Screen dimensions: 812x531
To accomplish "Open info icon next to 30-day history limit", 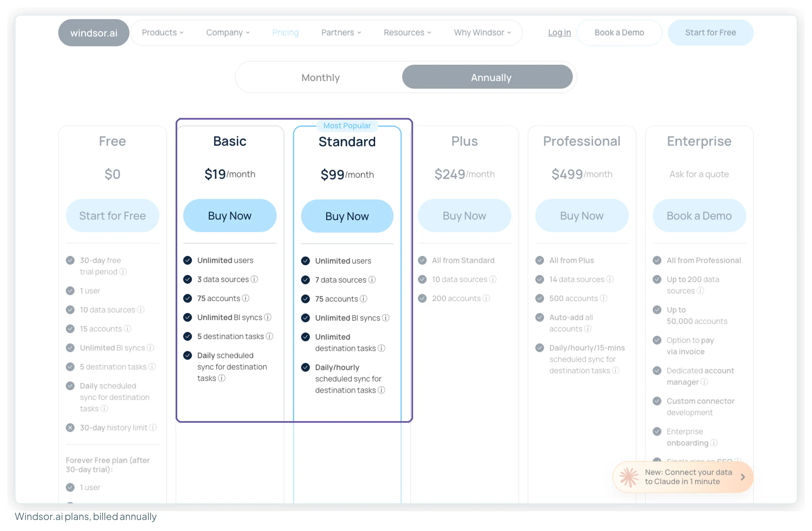I will point(153,427).
